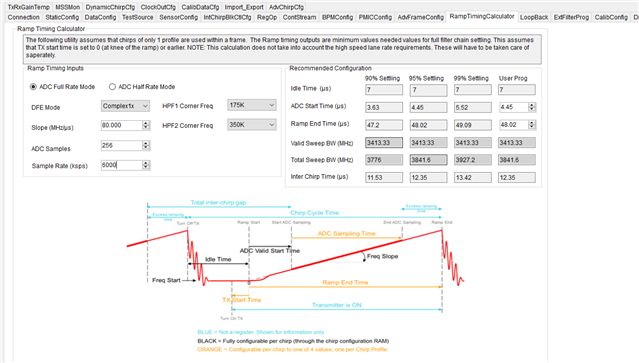This screenshot has height=363, width=639.
Task: Click the Slope field spinner arrows
Action: click(x=146, y=125)
